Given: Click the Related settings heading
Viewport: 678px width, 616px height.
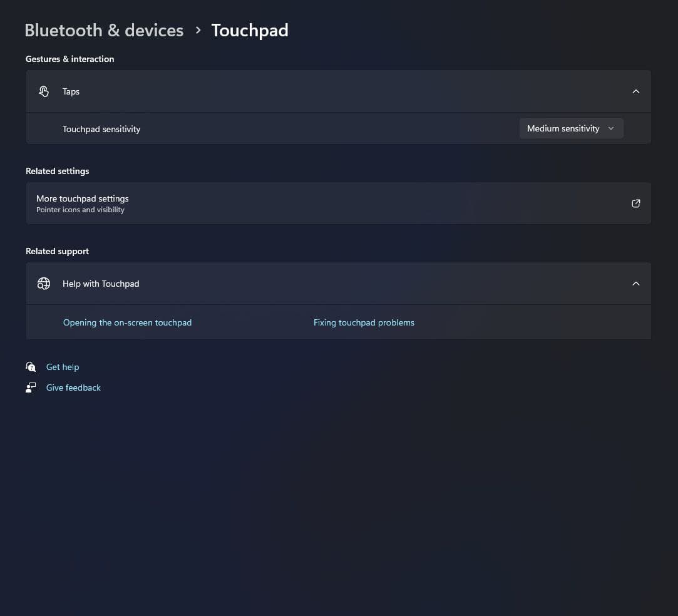Looking at the screenshot, I should (58, 171).
